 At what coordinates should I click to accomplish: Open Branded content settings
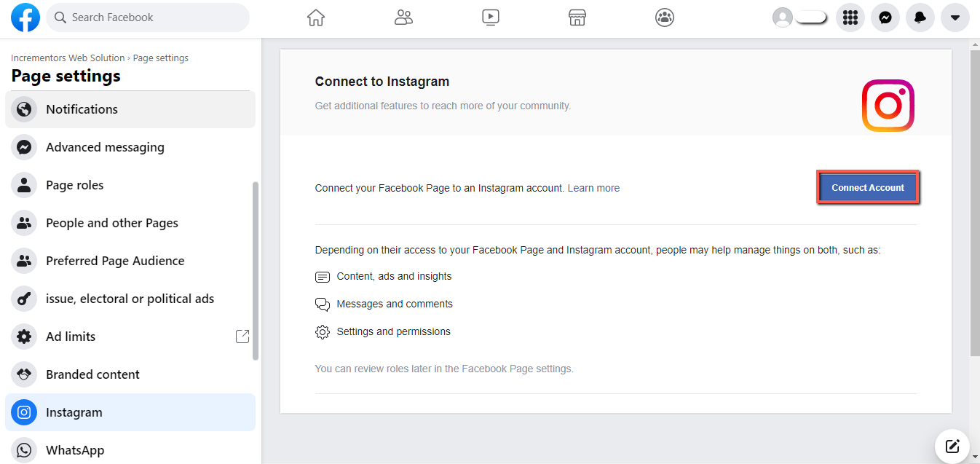130,374
